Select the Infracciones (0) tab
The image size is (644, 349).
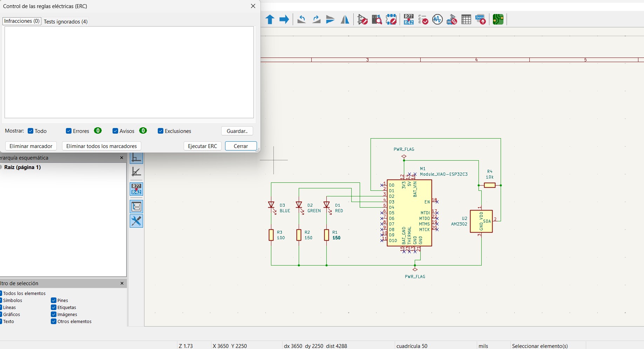pos(22,21)
